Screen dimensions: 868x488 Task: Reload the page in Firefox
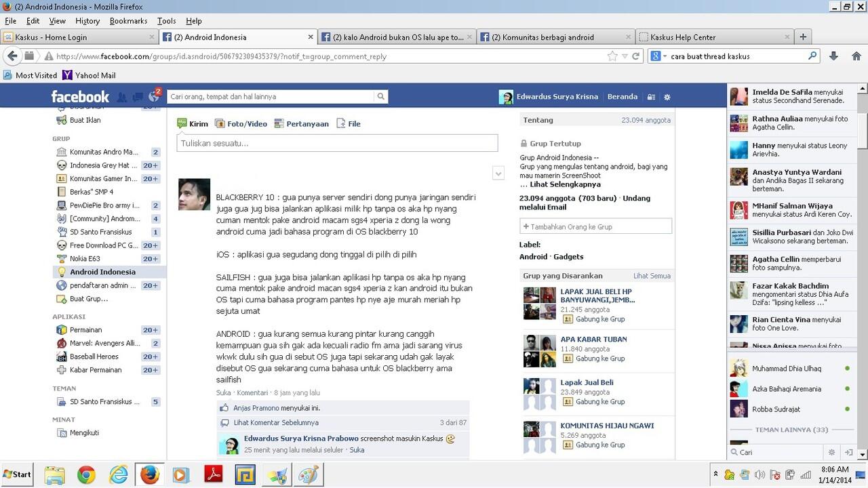[x=635, y=56]
